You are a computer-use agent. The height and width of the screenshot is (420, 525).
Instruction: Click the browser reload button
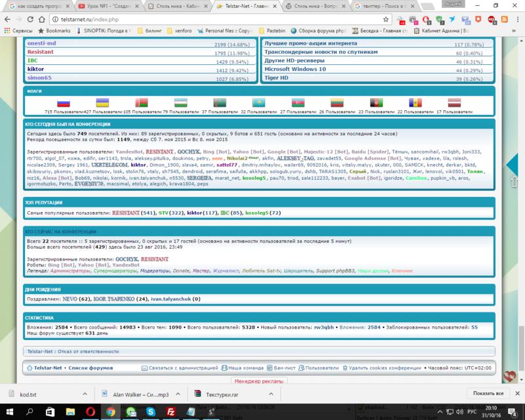pos(34,19)
